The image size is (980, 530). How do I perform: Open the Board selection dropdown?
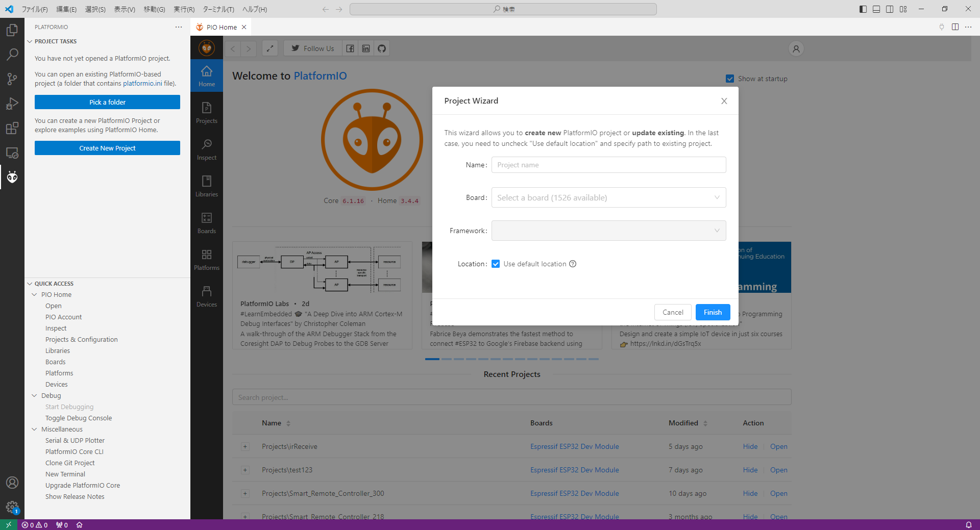coord(608,198)
